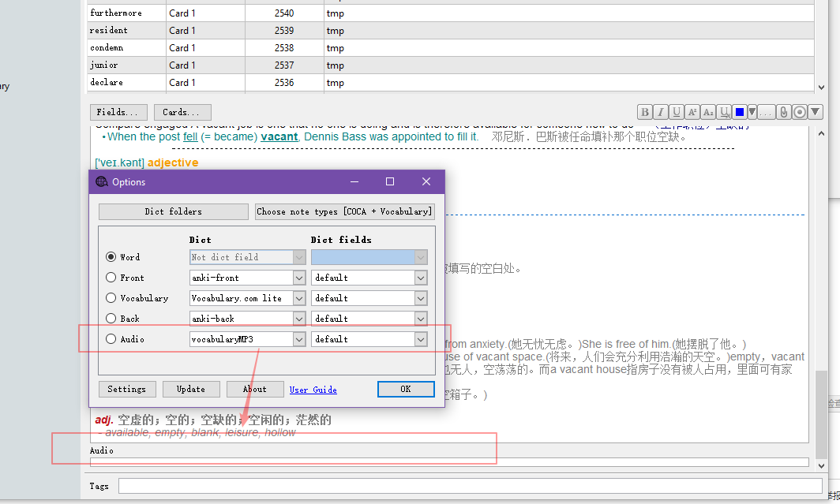
Task: Click the remove formatting icon
Action: coord(724,112)
